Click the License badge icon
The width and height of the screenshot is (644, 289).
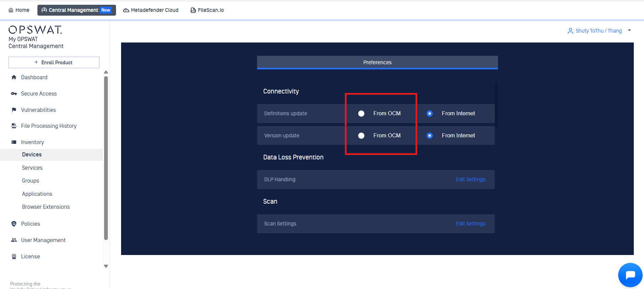click(14, 256)
